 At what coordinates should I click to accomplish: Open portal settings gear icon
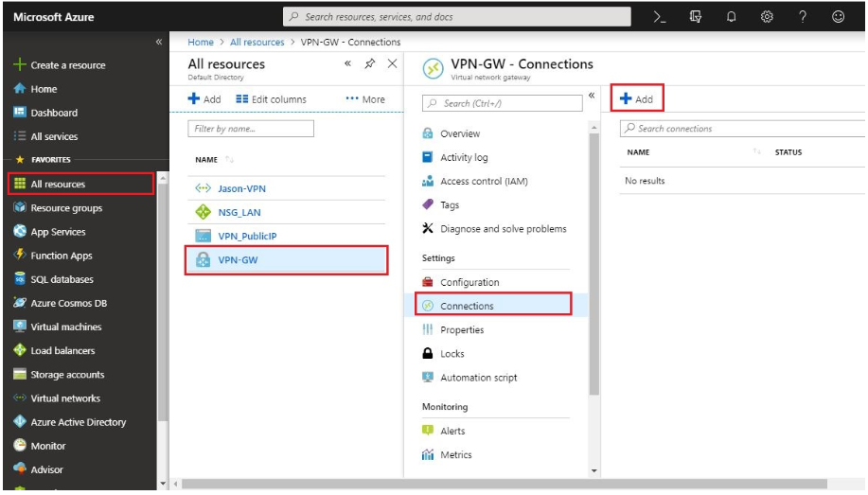(768, 17)
